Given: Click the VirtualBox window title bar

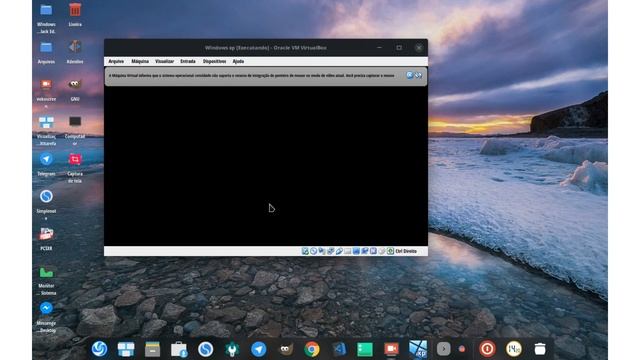Looking at the screenshot, I should tap(266, 48).
